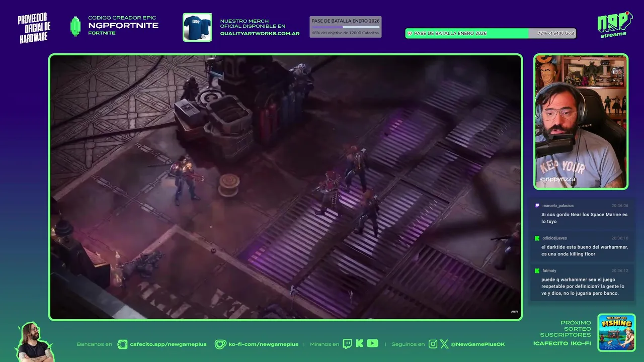
Task: Click Kick badge beside odiolosjueves
Action: pyautogui.click(x=537, y=238)
